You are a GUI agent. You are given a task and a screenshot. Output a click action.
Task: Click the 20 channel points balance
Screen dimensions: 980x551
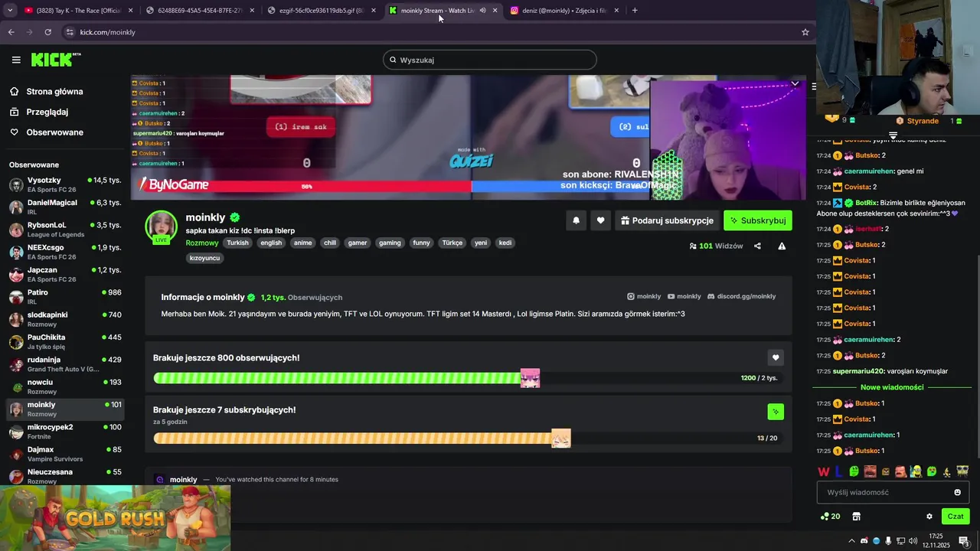click(x=830, y=517)
